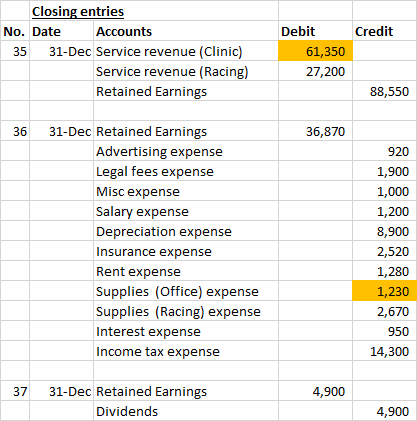Select 'Depreciation expense' account cell
The width and height of the screenshot is (417, 421).
pos(186,231)
